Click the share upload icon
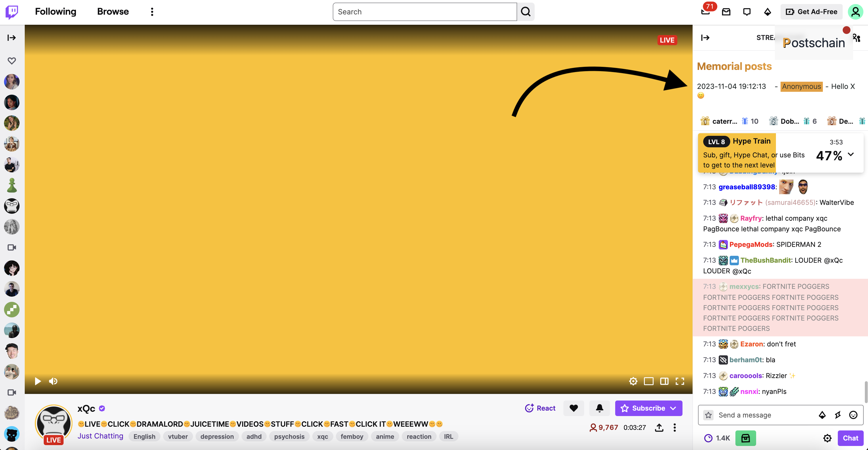The image size is (868, 450). (659, 428)
